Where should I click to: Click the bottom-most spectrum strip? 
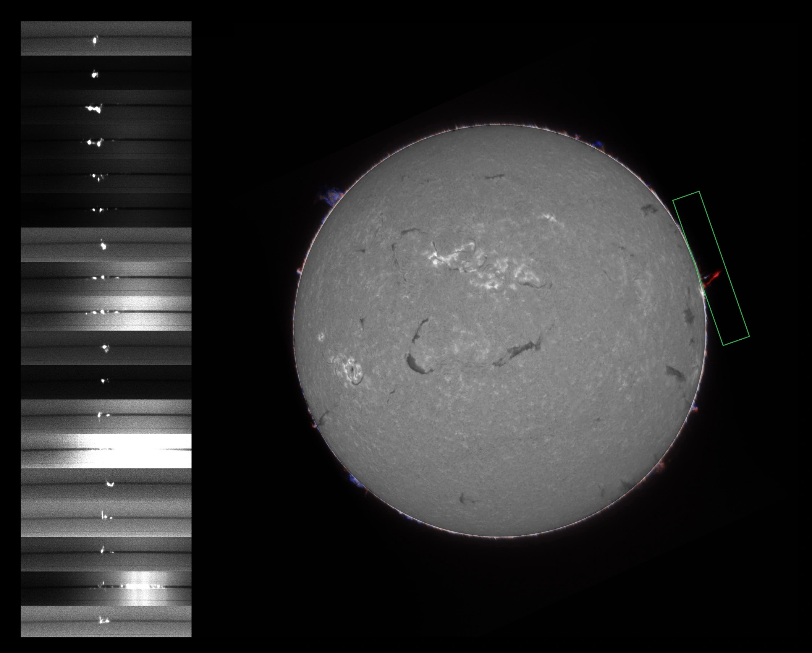[x=106, y=621]
